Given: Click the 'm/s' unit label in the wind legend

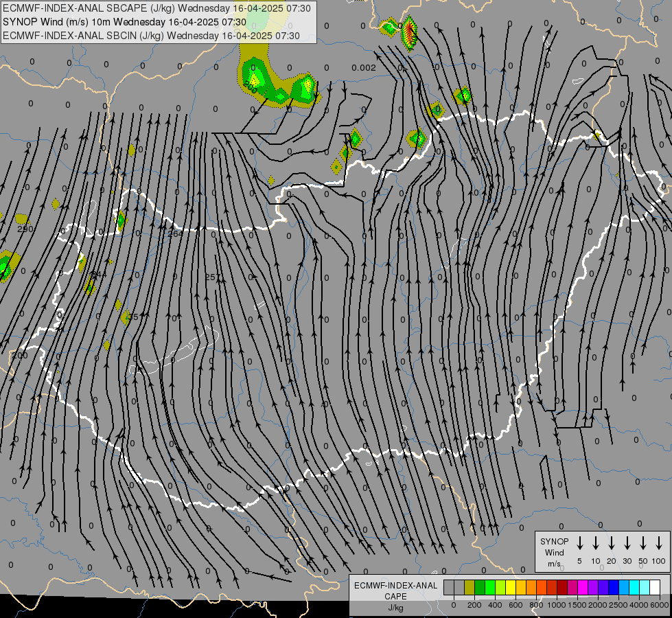Looking at the screenshot, I should 554,564.
